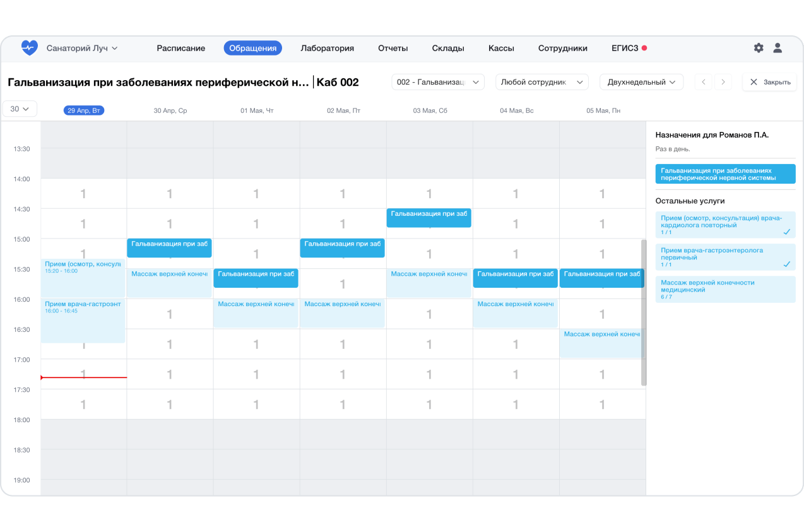Open settings via the gear icon
804x532 pixels.
(x=759, y=48)
